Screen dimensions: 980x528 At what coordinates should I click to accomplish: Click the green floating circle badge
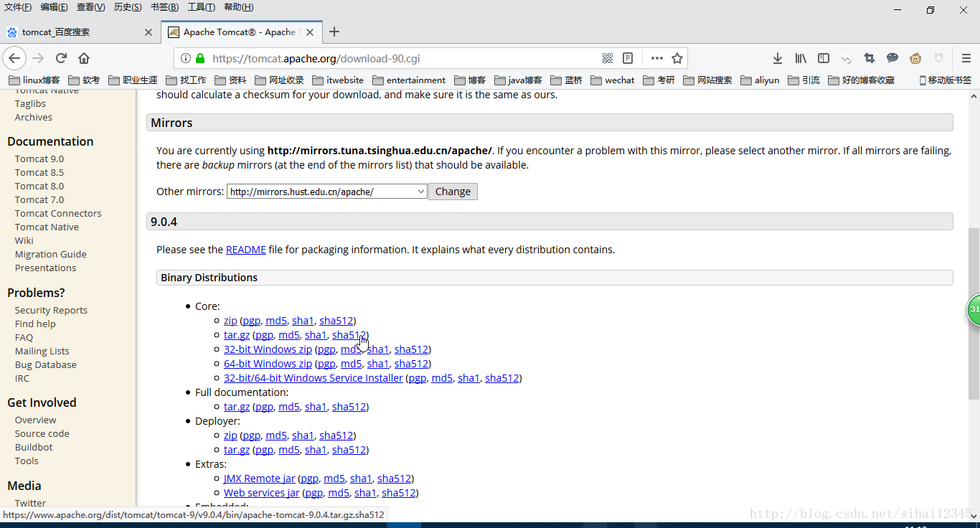click(974, 310)
